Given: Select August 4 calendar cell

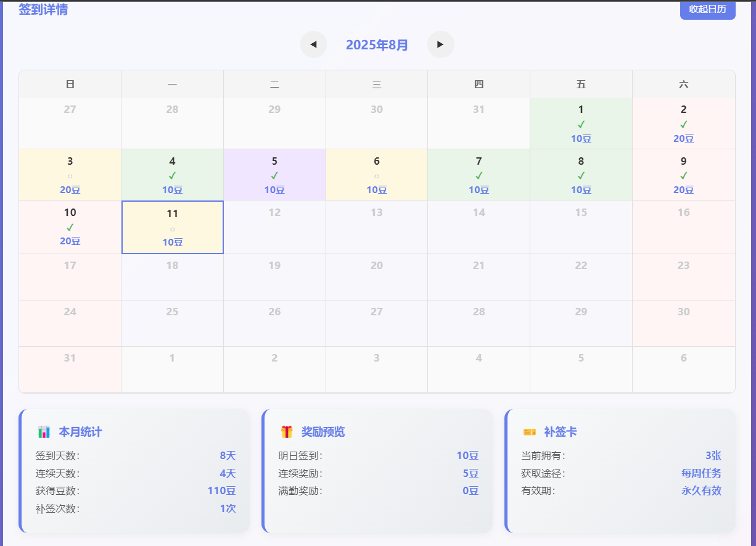Looking at the screenshot, I should (173, 175).
